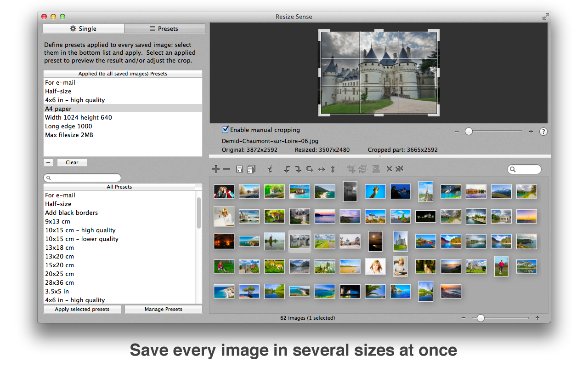Click the single floppy disk save icon
The height and width of the screenshot is (368, 588).
(x=239, y=169)
